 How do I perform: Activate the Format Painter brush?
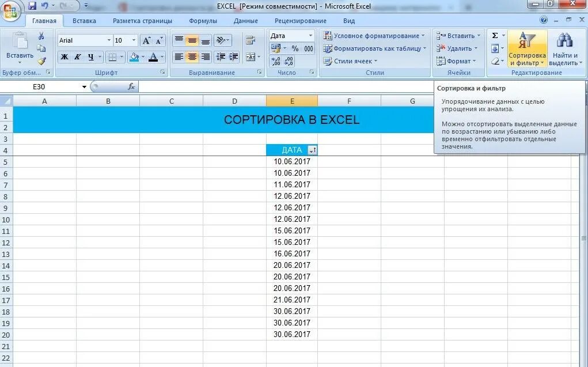coord(41,61)
